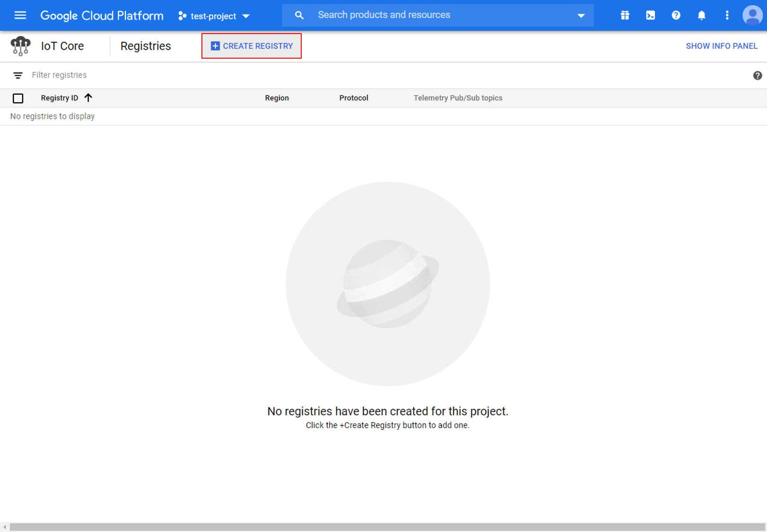Click the IoT Core title text
The image size is (767, 532).
[x=62, y=46]
